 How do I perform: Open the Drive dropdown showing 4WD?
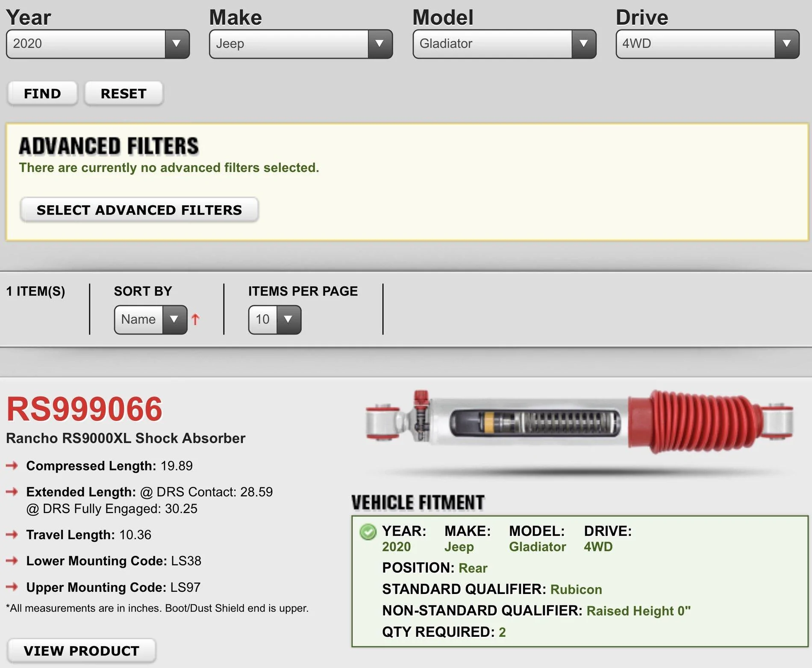point(707,44)
